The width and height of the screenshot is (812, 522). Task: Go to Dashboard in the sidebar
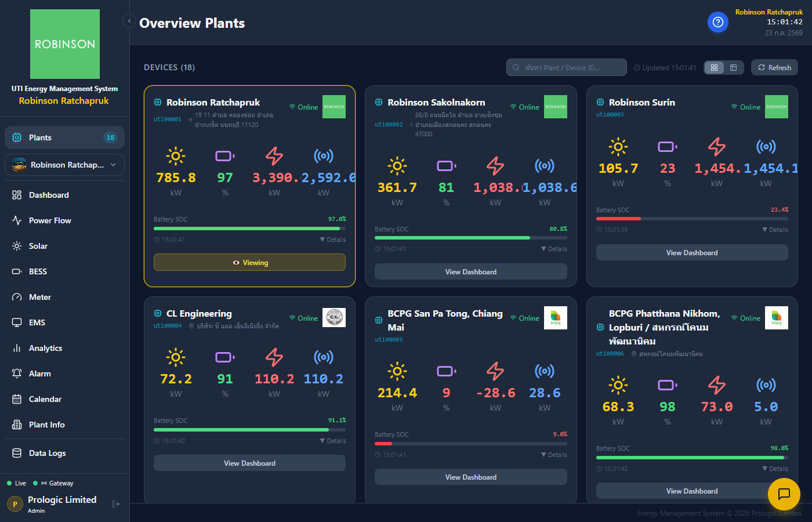[x=65, y=195]
